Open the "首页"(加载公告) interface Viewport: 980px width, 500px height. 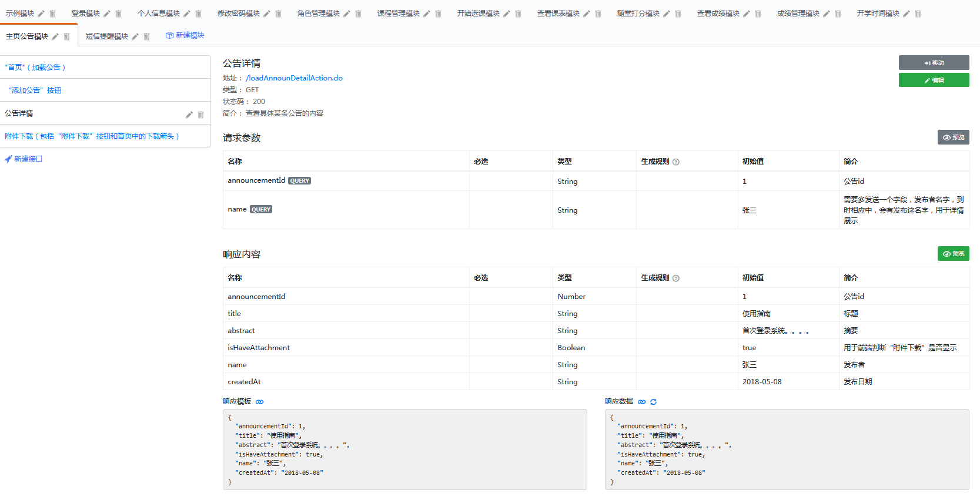35,68
